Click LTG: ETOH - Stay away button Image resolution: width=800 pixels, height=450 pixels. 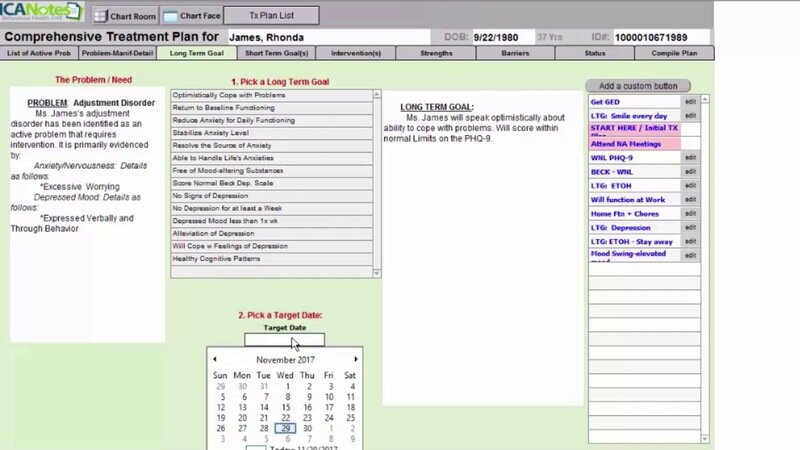click(x=634, y=241)
